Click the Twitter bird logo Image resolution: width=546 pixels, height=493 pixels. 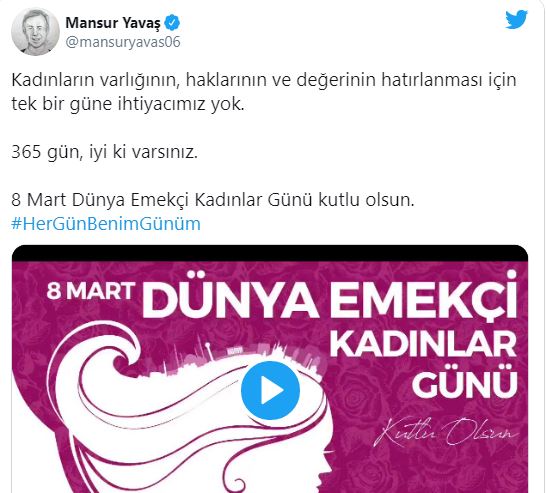pos(517,20)
